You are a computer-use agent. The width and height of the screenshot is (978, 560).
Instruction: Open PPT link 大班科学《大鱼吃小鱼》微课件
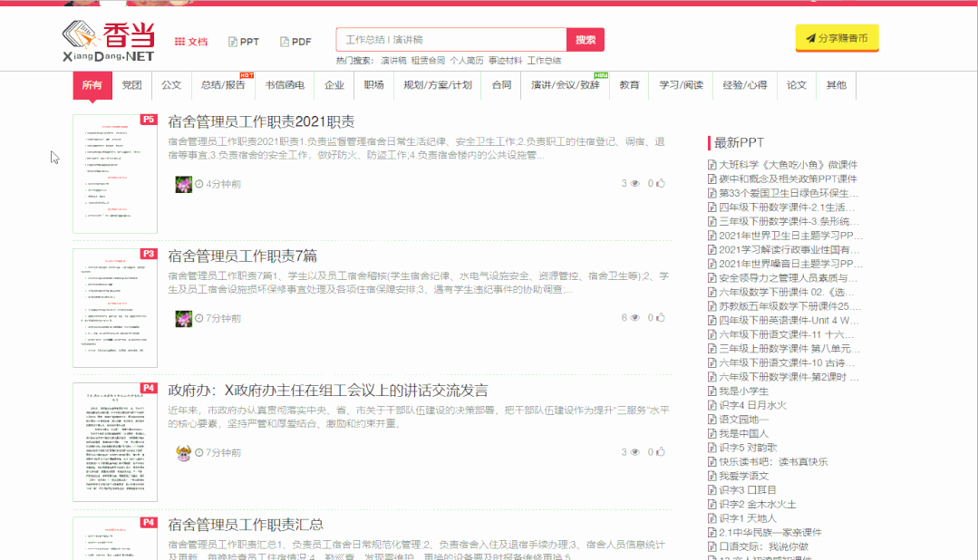[x=788, y=165]
